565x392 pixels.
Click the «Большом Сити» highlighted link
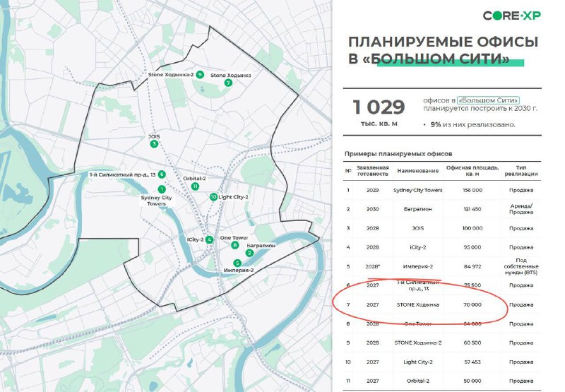(x=488, y=100)
